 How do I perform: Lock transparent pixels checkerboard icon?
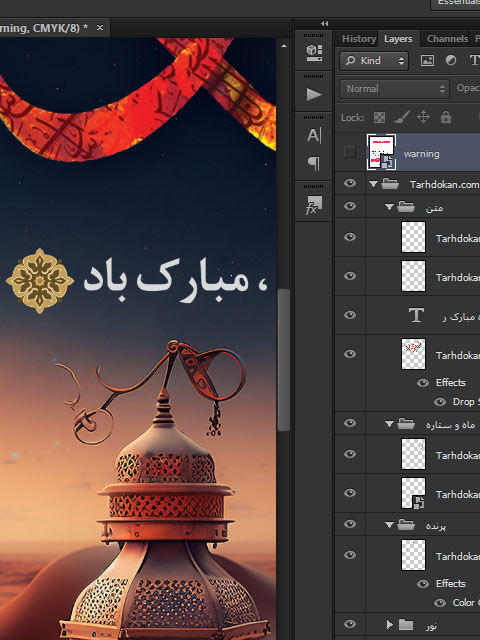pos(379,118)
